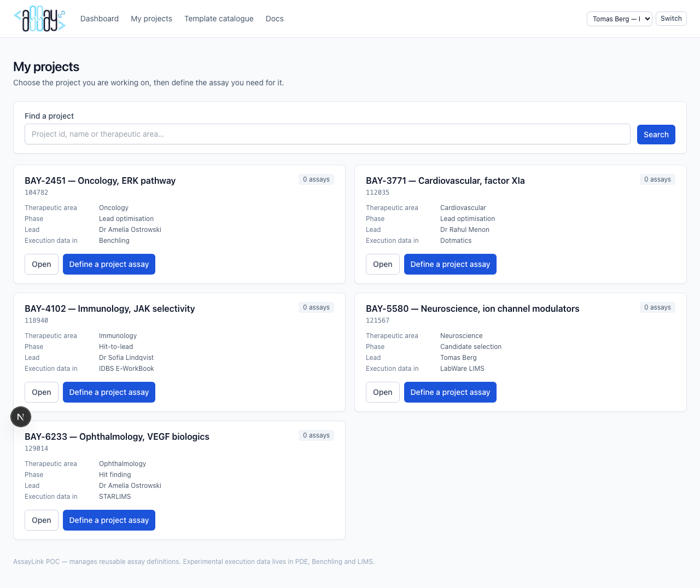This screenshot has height=588, width=700.
Task: Define a project assay for BAY-4102
Action: (x=109, y=392)
